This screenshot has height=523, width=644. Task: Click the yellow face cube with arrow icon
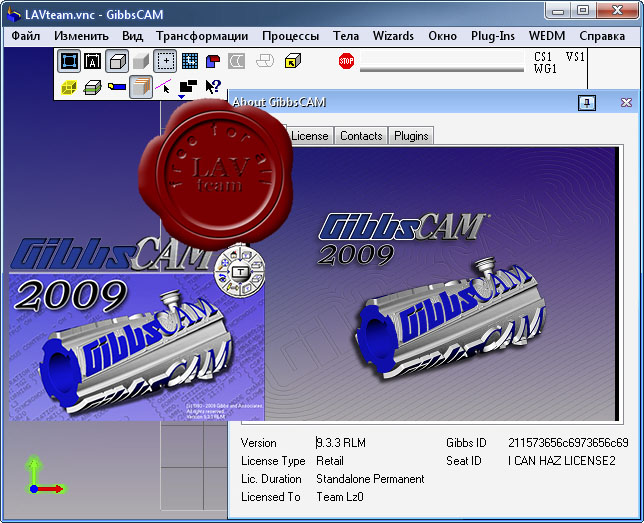click(x=292, y=61)
